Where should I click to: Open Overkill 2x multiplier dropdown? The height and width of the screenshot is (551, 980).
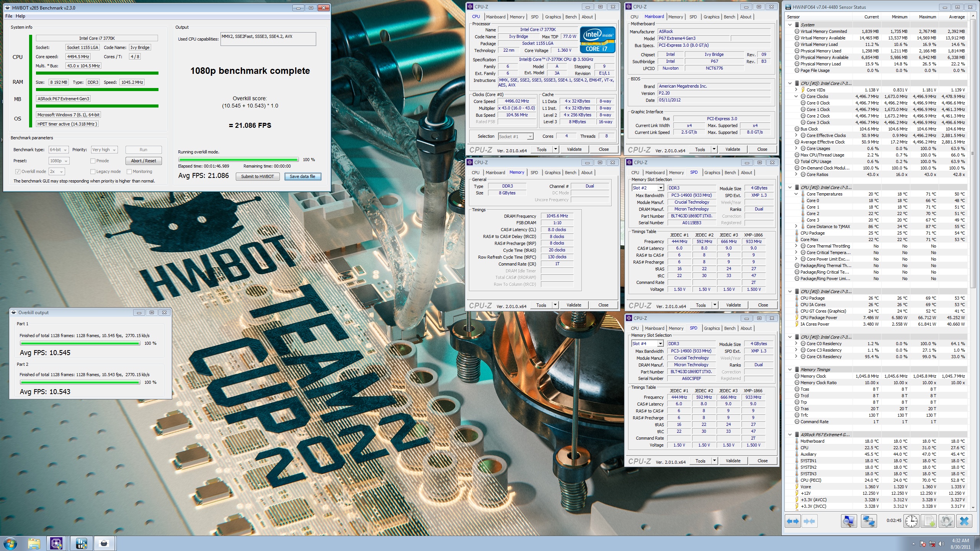[x=56, y=171]
